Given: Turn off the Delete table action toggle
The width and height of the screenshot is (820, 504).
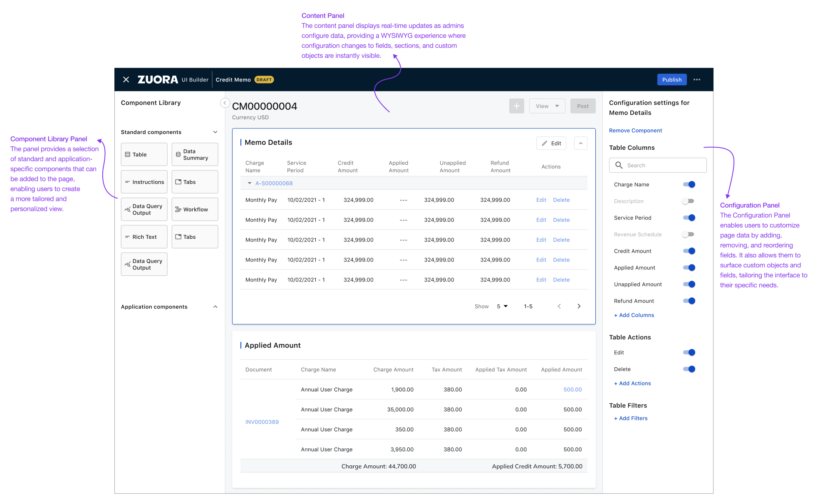Looking at the screenshot, I should click(689, 369).
